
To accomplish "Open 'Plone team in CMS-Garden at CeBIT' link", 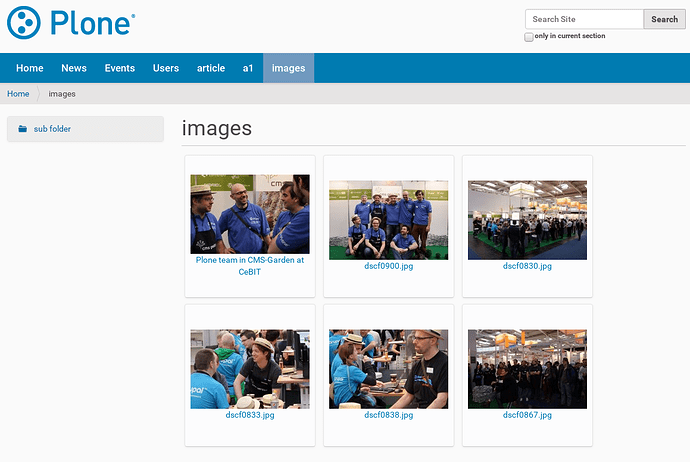I will coord(250,266).
